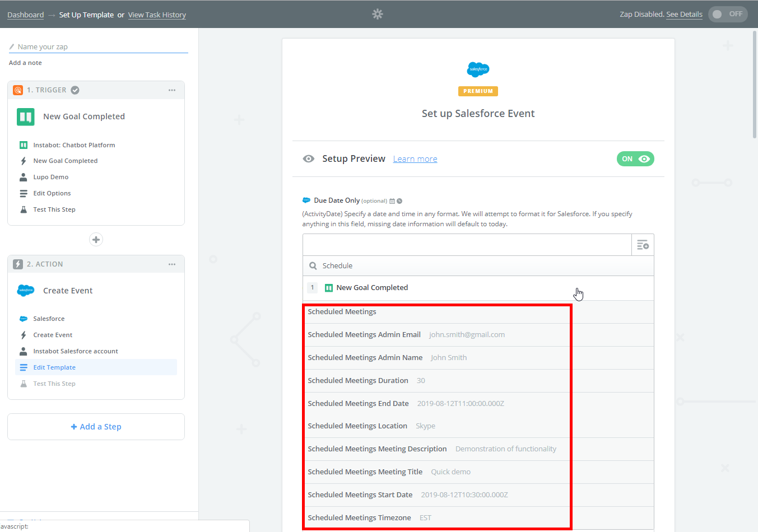758x532 pixels.
Task: Click the PREMIUM badge
Action: [x=478, y=91]
